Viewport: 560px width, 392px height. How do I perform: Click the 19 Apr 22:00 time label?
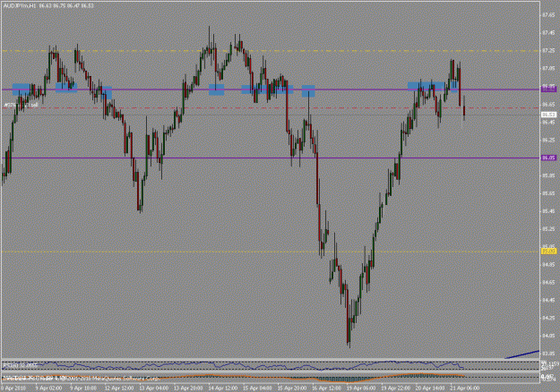396,388
